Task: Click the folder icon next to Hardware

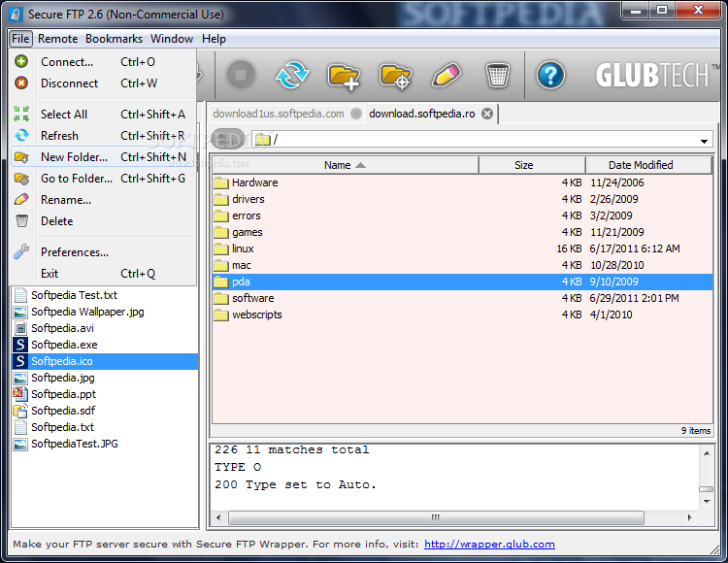Action: pos(221,182)
